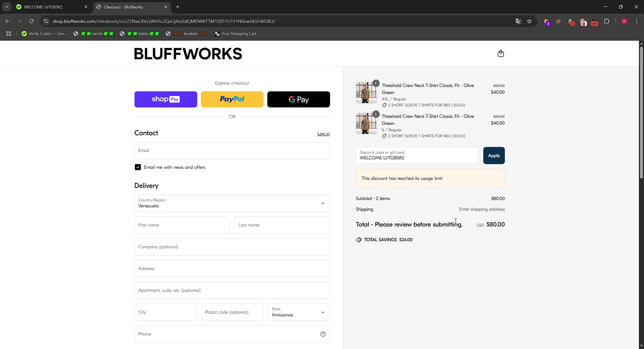644x349 pixels.
Task: Open the Chrome three-dot menu
Action: [x=636, y=21]
